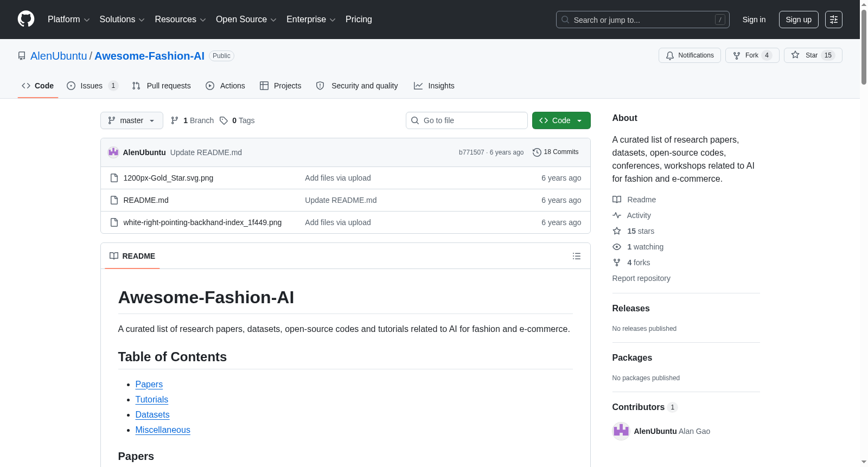Click the Notifications bell button
This screenshot has height=467, width=868.
(x=690, y=55)
